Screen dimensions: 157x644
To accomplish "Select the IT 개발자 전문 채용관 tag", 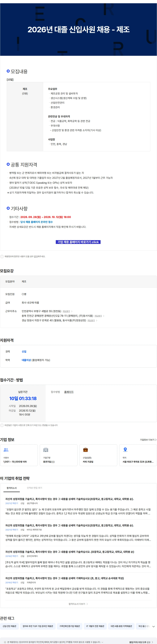I will 95,626.
